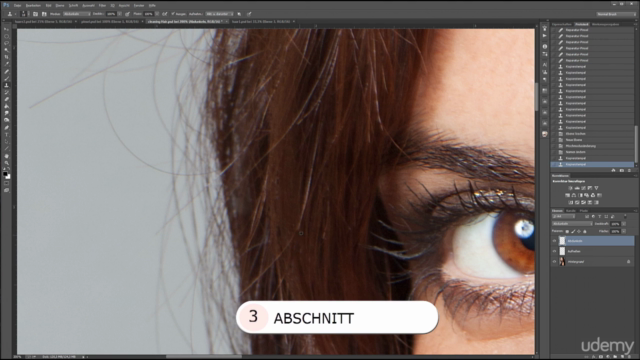
Task: Open the Fluss slider arrow
Action: coord(157,14)
